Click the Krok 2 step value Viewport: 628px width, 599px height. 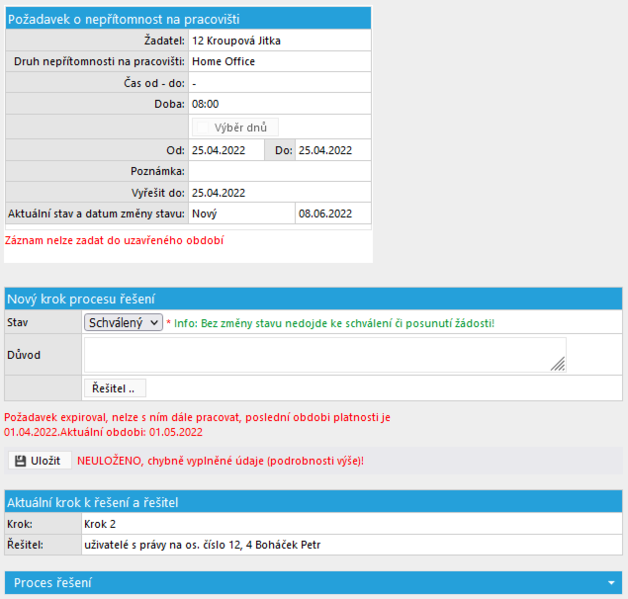[x=100, y=524]
